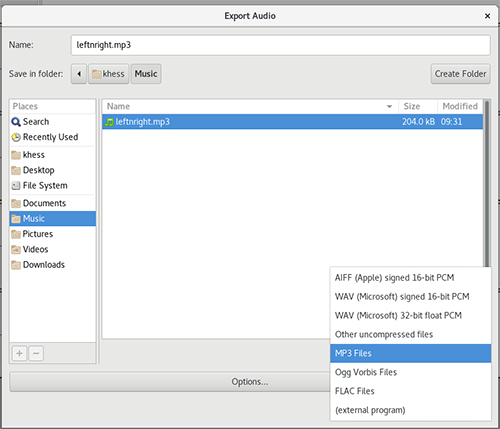Image resolution: width=500 pixels, height=429 pixels.
Task: Sort files using the Name column arrow
Action: point(389,107)
